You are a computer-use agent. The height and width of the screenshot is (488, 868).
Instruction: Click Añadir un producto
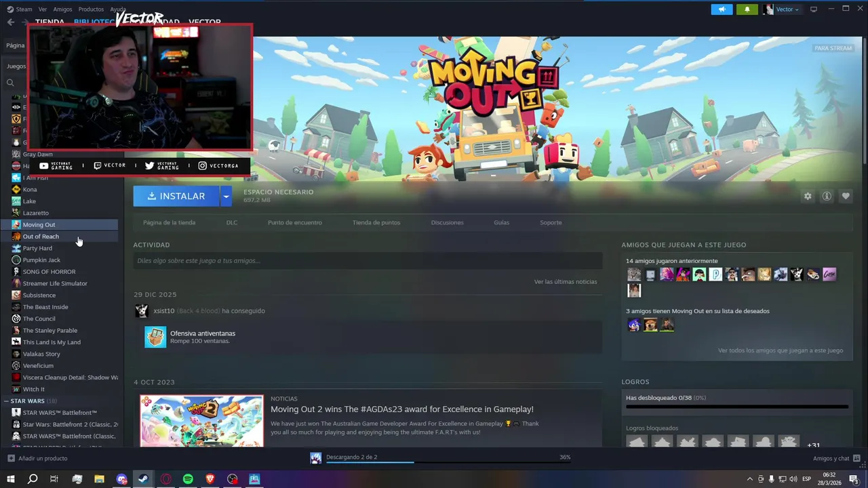(x=37, y=458)
